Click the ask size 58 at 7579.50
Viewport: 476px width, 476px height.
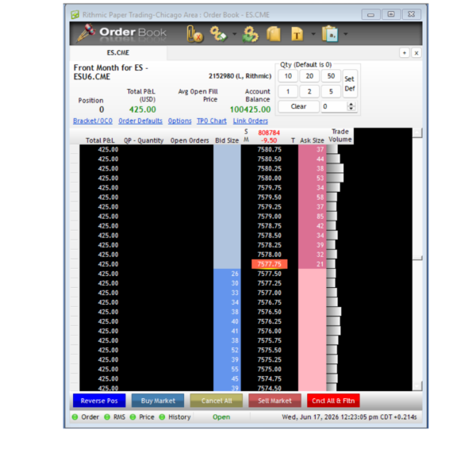312,198
